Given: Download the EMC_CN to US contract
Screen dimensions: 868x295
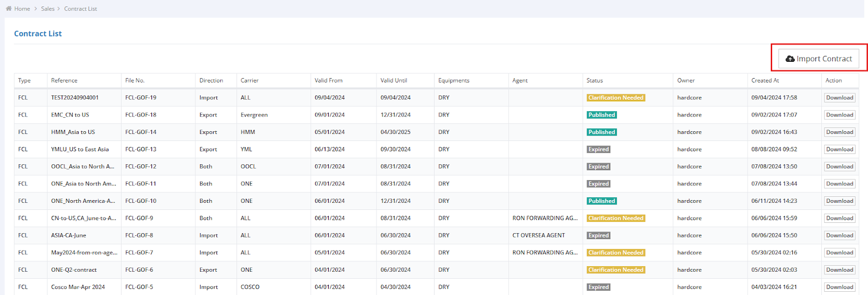Looking at the screenshot, I should (839, 115).
